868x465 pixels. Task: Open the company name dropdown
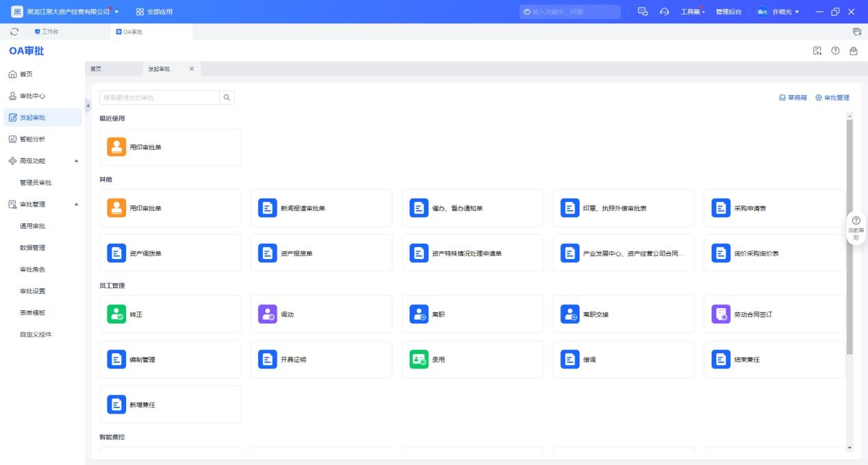coord(116,12)
